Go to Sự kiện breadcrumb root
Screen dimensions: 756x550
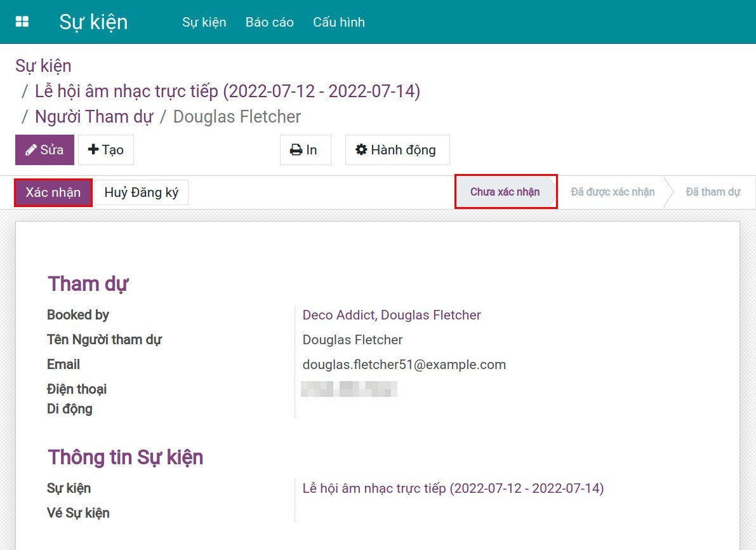point(43,66)
